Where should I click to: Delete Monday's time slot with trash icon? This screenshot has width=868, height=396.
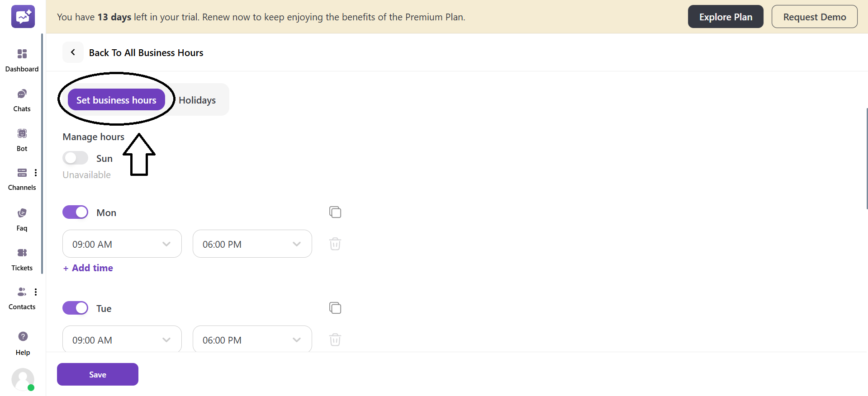335,244
